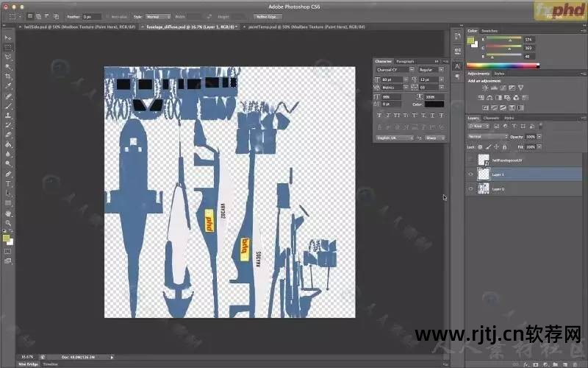Open leading dropdown 12 pt
This screenshot has width=588, height=368.
point(442,79)
